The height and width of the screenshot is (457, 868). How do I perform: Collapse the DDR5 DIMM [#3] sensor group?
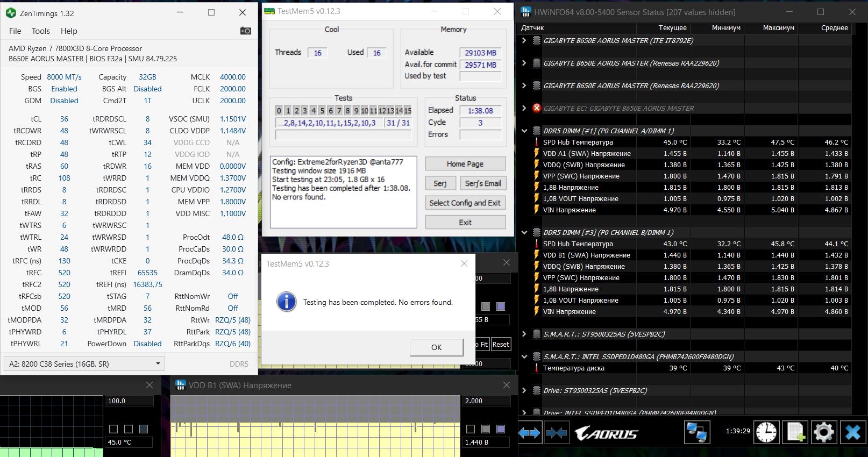pos(524,232)
